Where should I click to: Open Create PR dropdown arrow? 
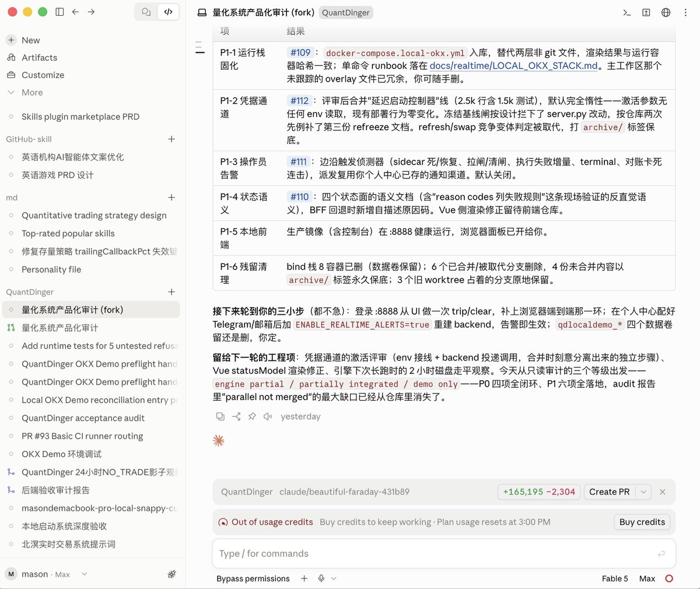coord(643,492)
